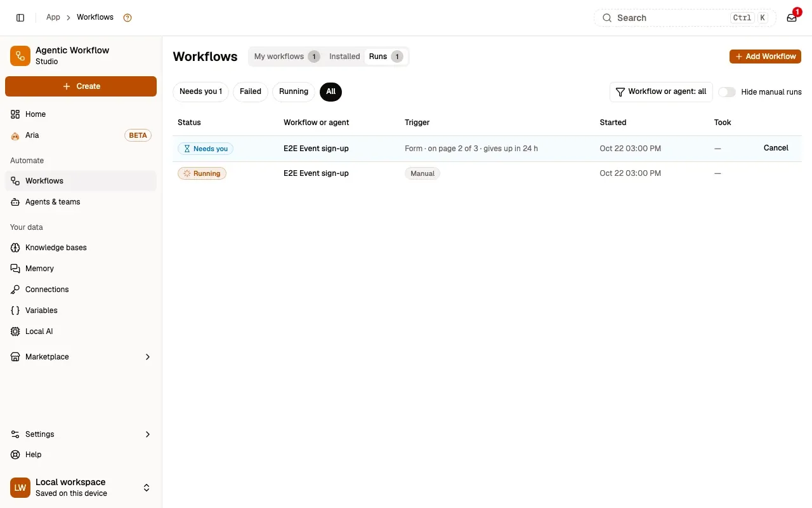Click the App breadcrumb
812x508 pixels.
coord(53,17)
